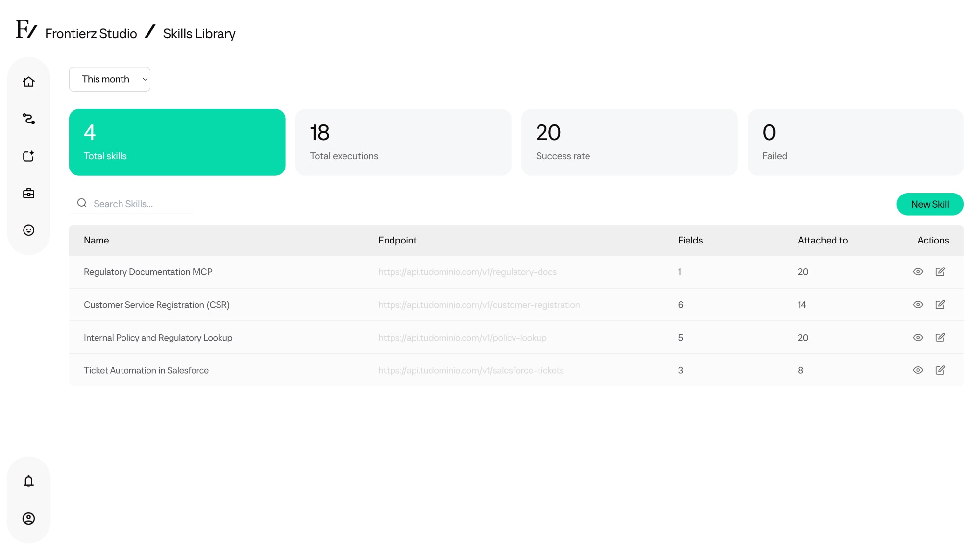Open the smiley feedback icon in sidebar
Viewport: 980px width, 560px height.
tap(29, 230)
